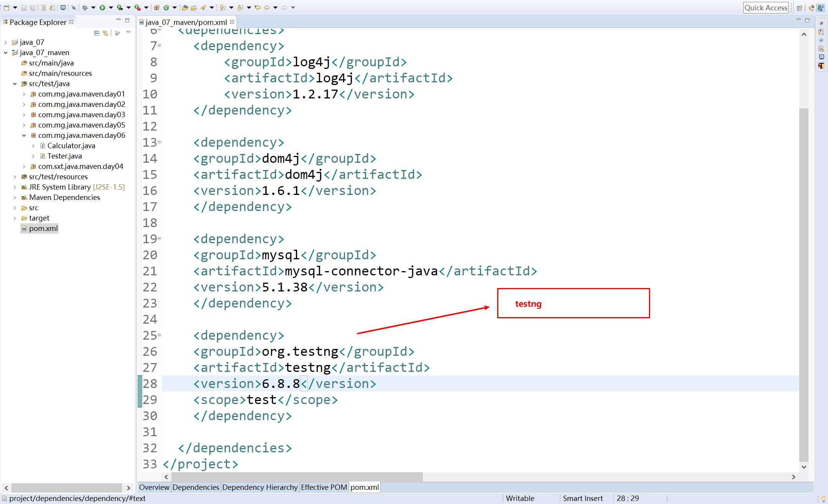Select the Dependency Hierarchy tab
828x504 pixels.
tap(260, 487)
